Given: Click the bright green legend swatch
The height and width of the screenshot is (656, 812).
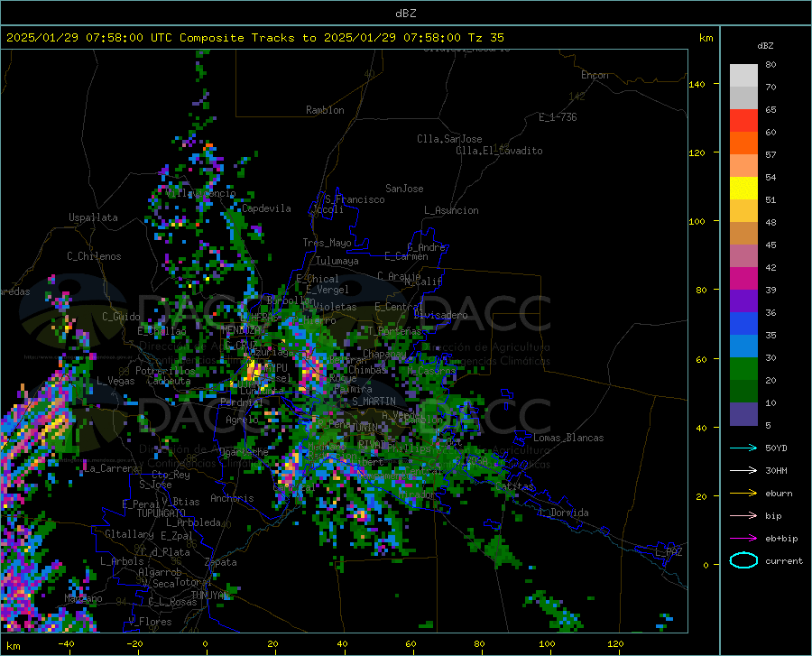Looking at the screenshot, I should click(x=743, y=369).
